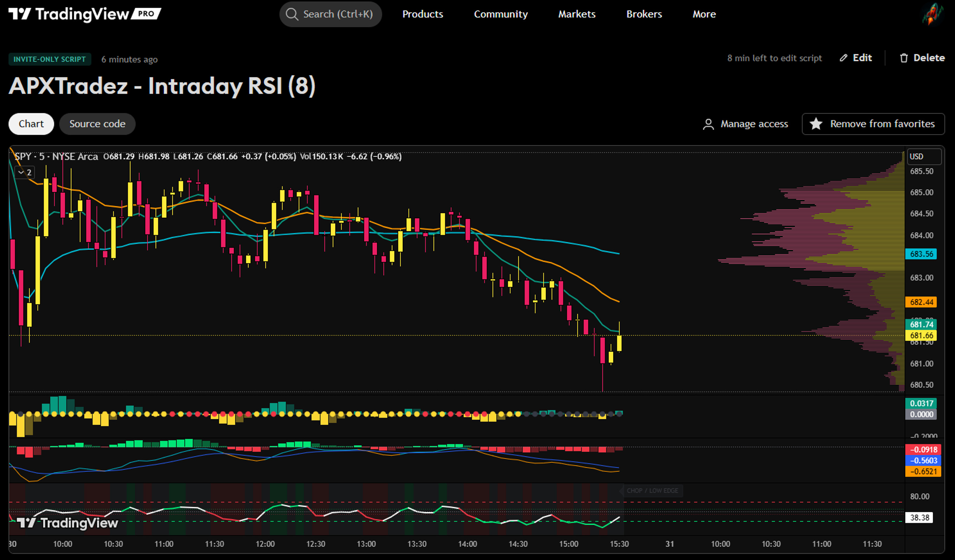The image size is (955, 560).
Task: Focus the Search (Ctrl+K) field
Action: pos(330,14)
